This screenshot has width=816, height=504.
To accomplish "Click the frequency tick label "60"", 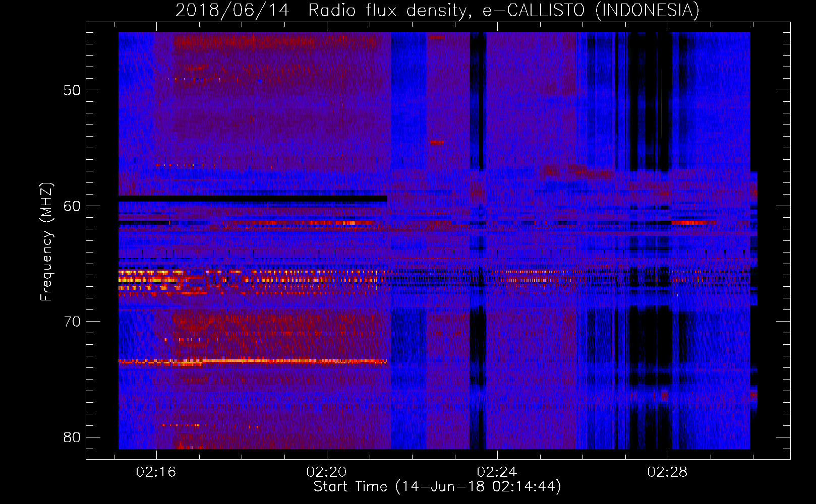I will pos(73,206).
